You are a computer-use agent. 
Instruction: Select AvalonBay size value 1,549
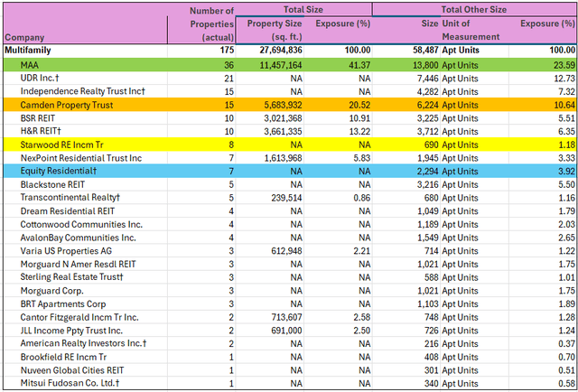[427, 238]
